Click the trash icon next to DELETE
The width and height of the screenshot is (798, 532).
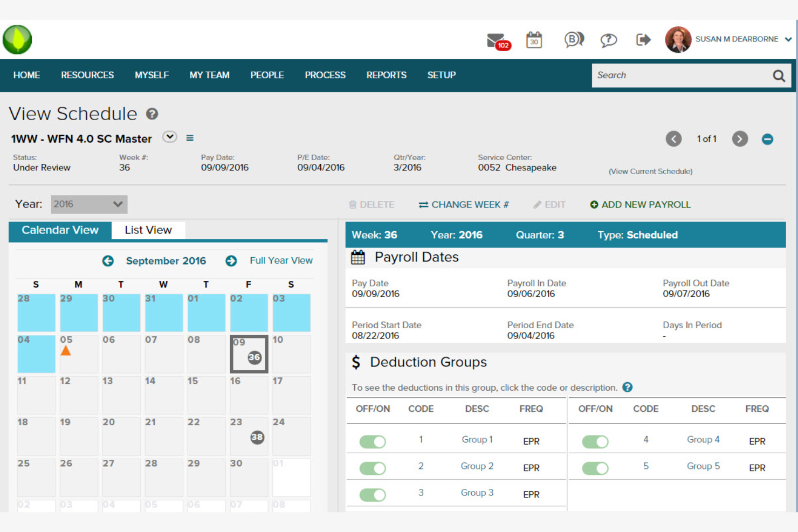(x=354, y=204)
